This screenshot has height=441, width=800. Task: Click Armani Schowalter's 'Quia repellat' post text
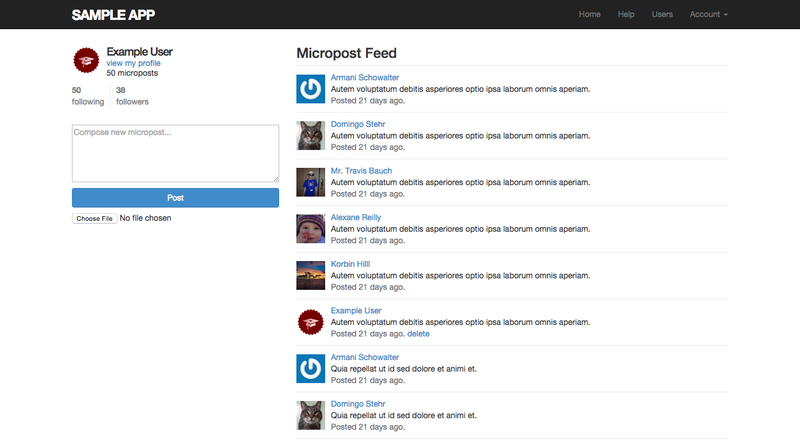click(404, 369)
